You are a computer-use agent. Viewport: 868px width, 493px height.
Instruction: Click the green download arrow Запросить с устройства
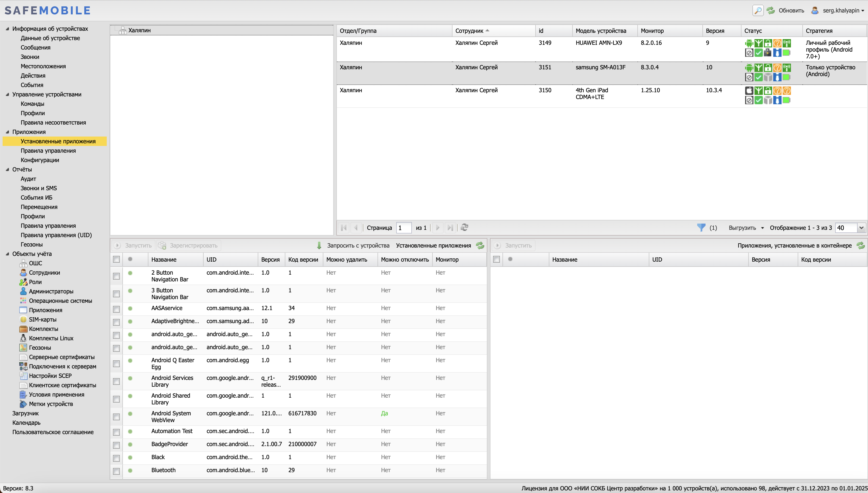319,245
